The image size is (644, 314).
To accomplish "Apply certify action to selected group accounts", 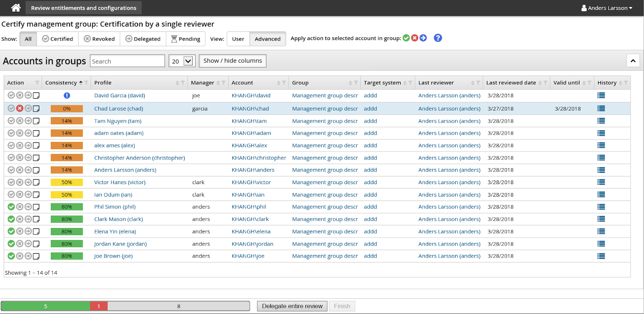I will click(406, 38).
